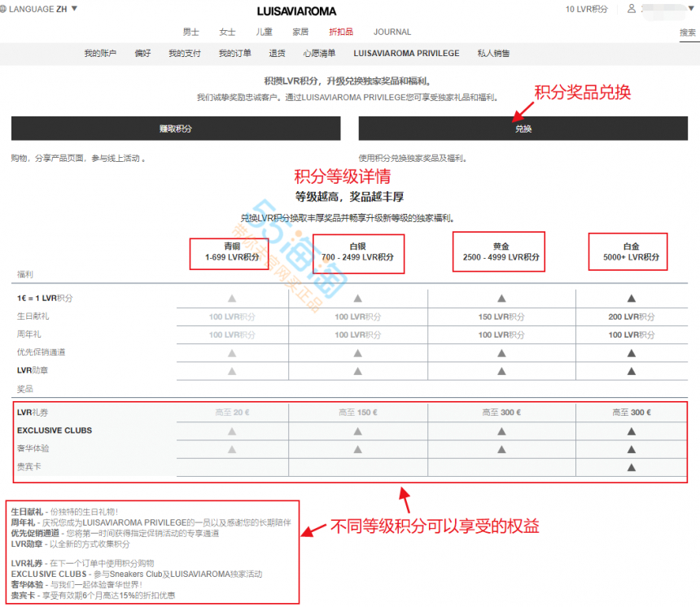Screen dimensions: 700x607
Task: Click the 奢华体验 triangle under 黄金
Action: (501, 449)
